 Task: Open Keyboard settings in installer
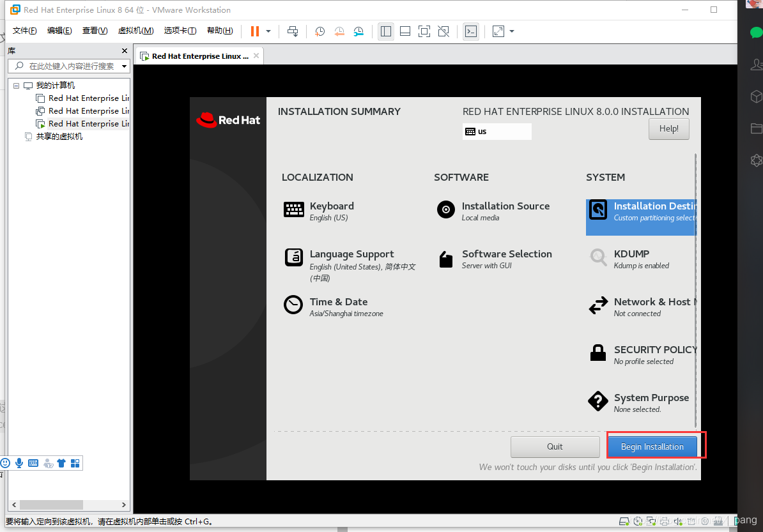[320, 211]
